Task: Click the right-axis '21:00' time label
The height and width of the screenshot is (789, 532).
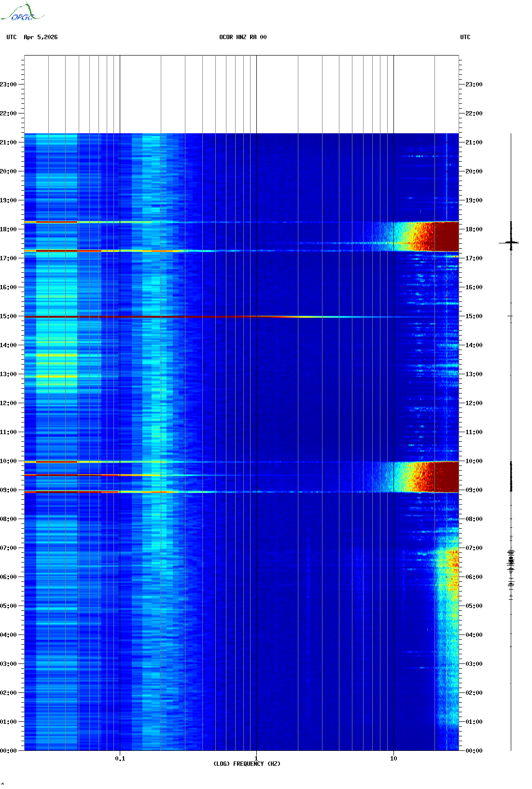Action: pyautogui.click(x=474, y=142)
